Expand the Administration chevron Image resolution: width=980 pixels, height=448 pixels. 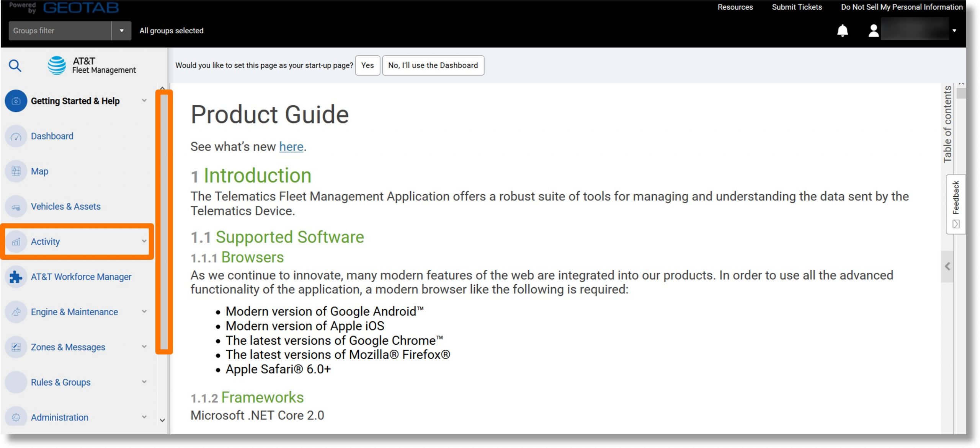point(144,417)
